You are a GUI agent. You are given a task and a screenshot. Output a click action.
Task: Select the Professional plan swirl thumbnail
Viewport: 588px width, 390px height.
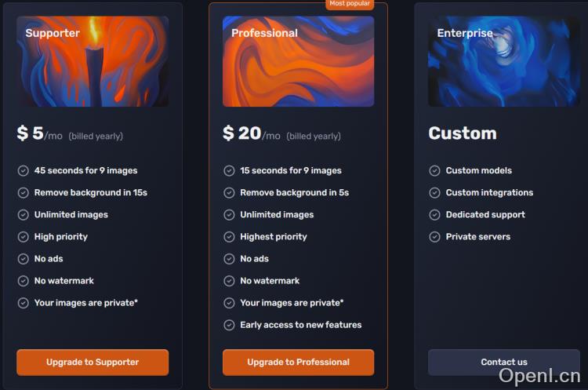tap(298, 61)
